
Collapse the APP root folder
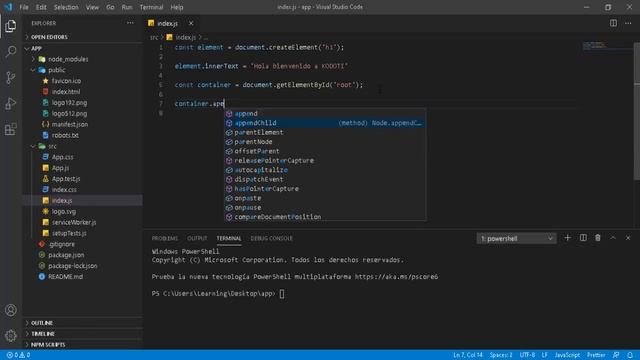(x=37, y=49)
